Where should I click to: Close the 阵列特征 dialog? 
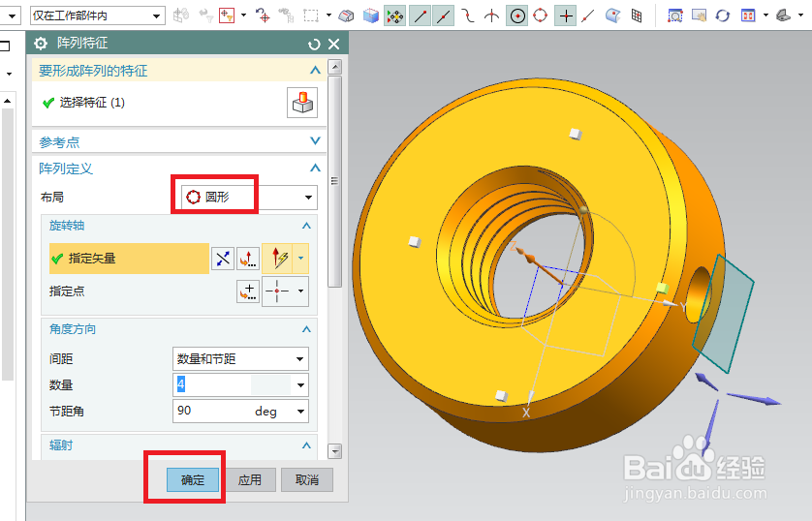(334, 45)
